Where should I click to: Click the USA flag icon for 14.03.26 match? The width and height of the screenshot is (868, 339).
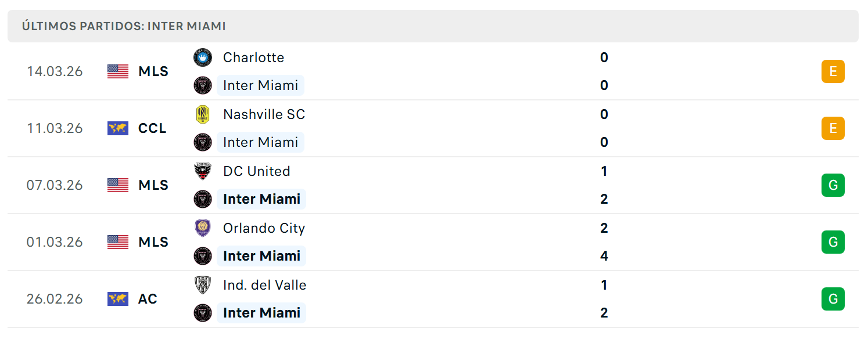coord(118,71)
